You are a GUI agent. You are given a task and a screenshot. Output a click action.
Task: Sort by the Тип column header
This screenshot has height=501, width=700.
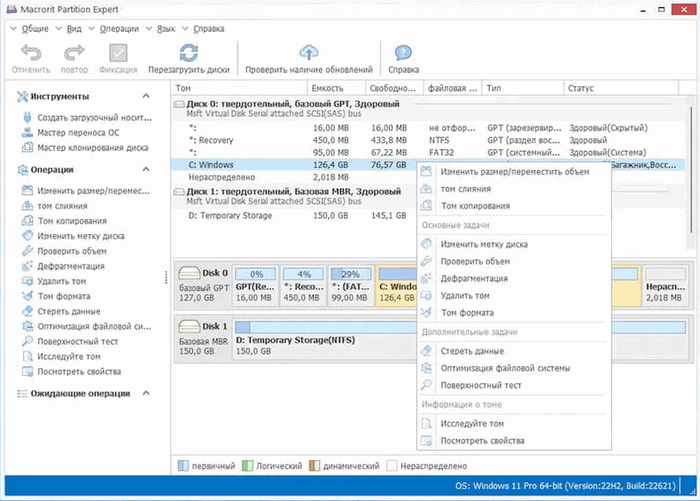523,88
